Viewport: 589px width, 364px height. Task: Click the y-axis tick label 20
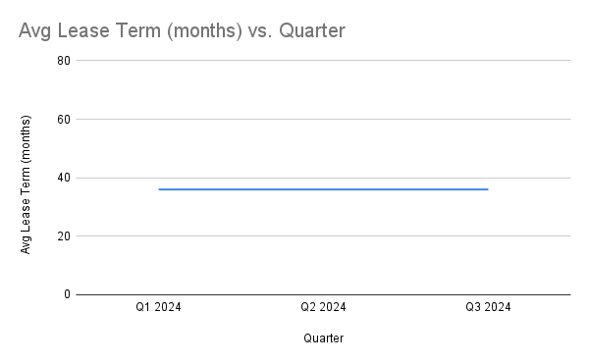click(64, 236)
